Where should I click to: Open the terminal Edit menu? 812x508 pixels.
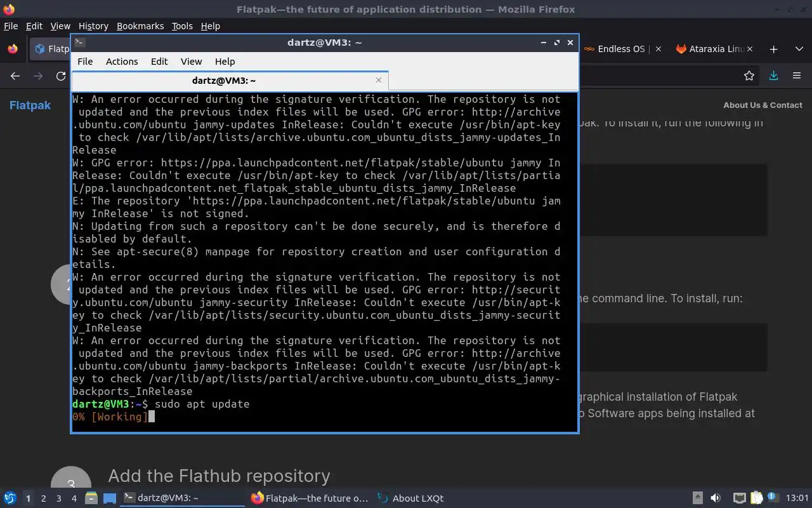tap(159, 62)
